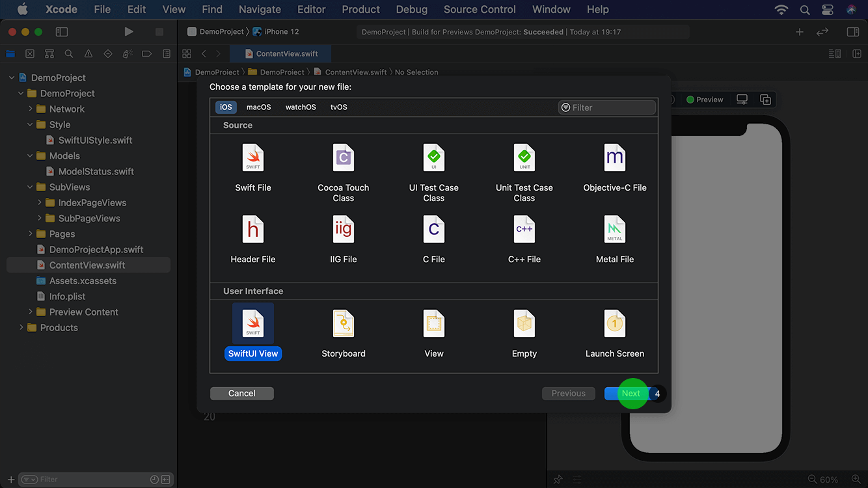Select the SwiftUI View template
Viewport: 868px width, 488px height.
point(253,332)
